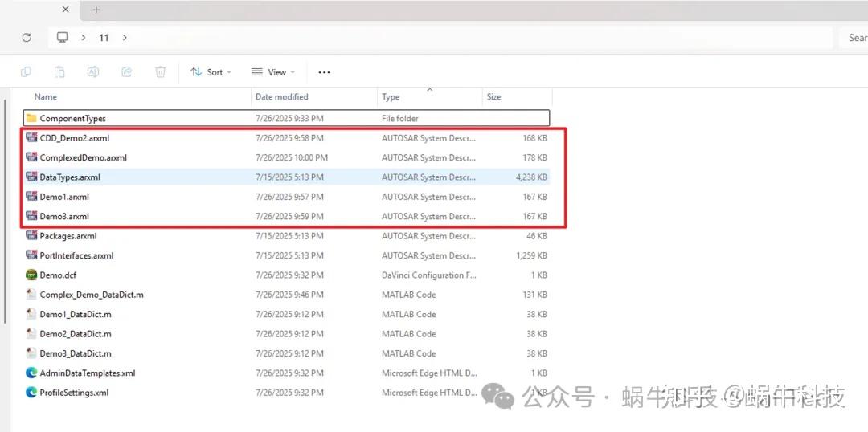Select the Complex_Demo_DataDict.m file icon
Image resolution: width=868 pixels, height=432 pixels.
click(31, 295)
